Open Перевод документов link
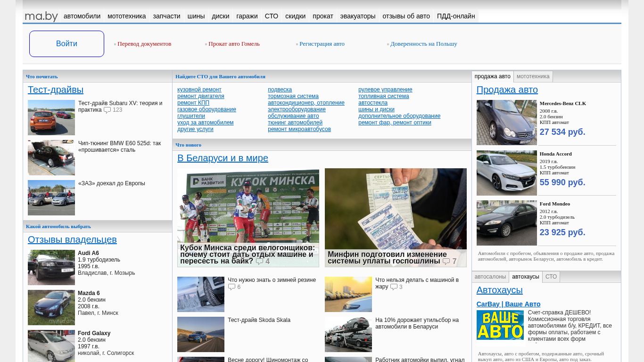This screenshot has width=644, height=362. point(144,44)
